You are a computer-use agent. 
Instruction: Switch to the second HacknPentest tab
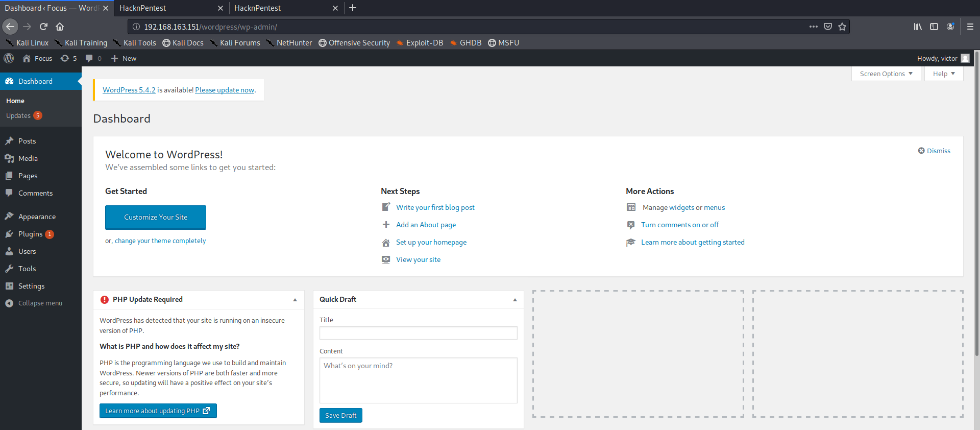[x=286, y=8]
